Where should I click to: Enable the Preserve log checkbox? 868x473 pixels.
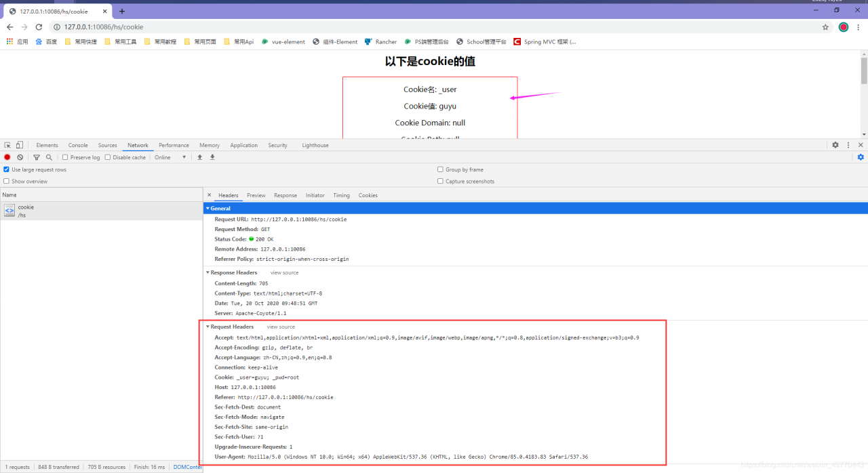coord(65,157)
